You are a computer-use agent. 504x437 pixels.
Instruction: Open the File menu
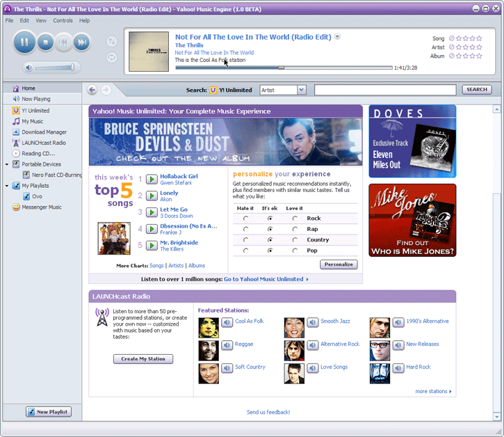pyautogui.click(x=9, y=21)
